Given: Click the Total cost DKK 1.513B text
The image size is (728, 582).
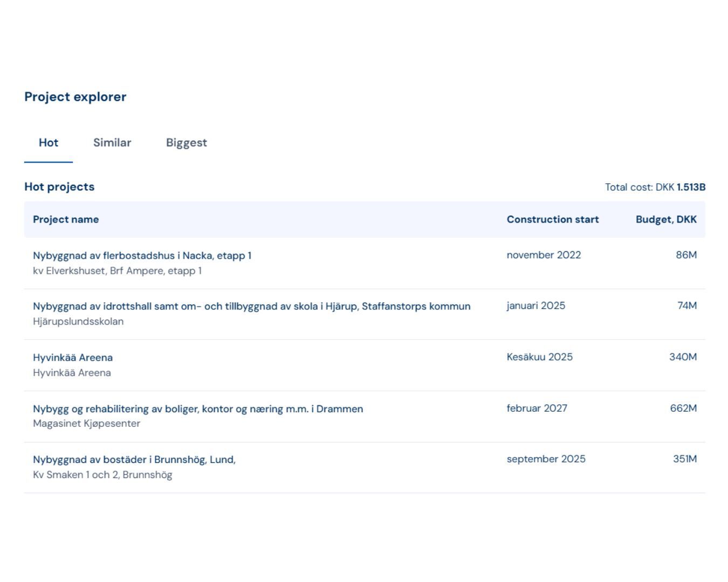Looking at the screenshot, I should coord(655,187).
